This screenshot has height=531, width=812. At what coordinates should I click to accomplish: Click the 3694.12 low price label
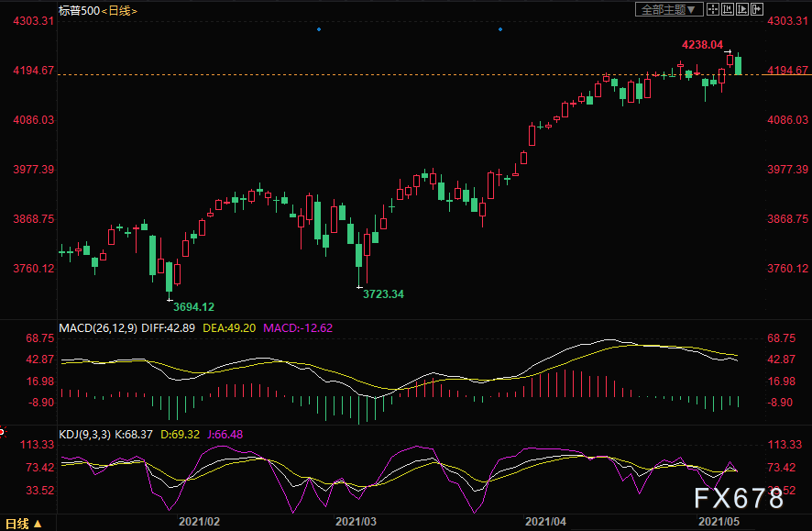coord(193,306)
